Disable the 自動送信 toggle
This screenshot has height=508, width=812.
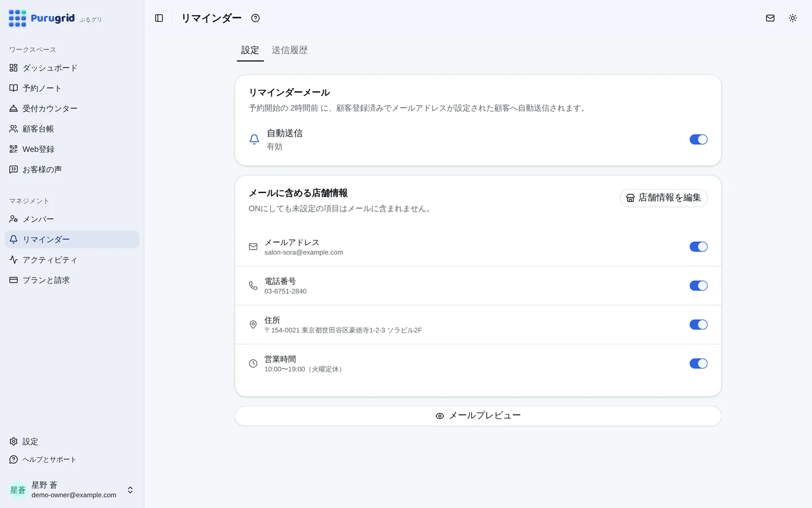698,139
